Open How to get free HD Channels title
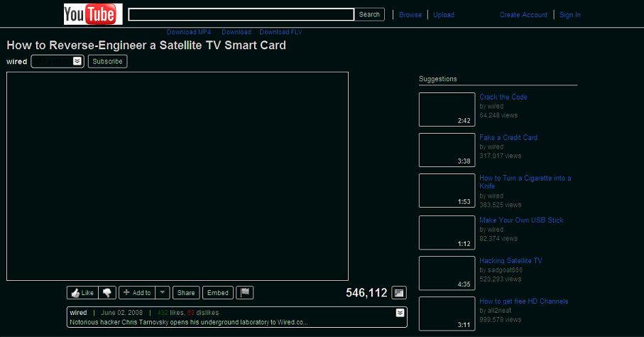644x337 pixels. tap(524, 301)
